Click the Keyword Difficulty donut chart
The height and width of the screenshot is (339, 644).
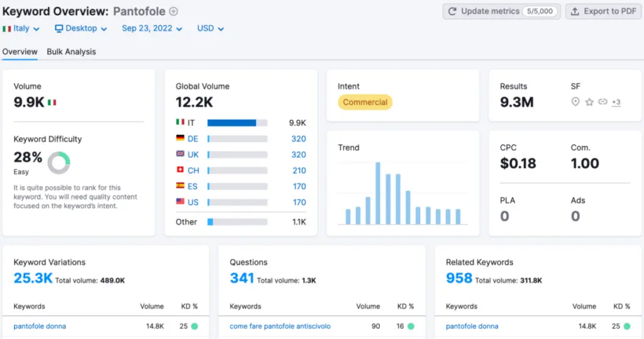coord(58,162)
